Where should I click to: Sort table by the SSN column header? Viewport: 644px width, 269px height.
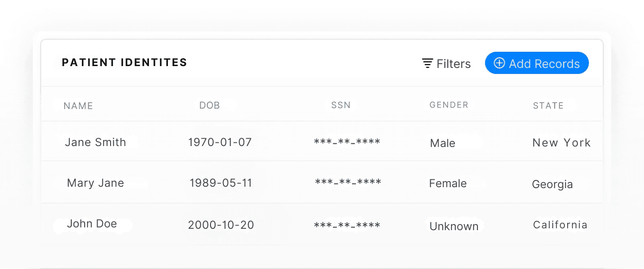tap(341, 105)
